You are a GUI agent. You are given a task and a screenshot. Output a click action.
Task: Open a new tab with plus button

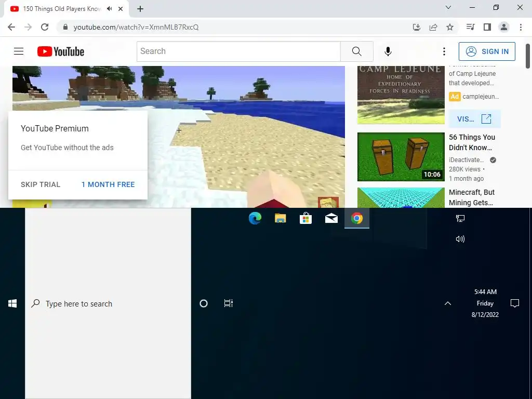[140, 9]
